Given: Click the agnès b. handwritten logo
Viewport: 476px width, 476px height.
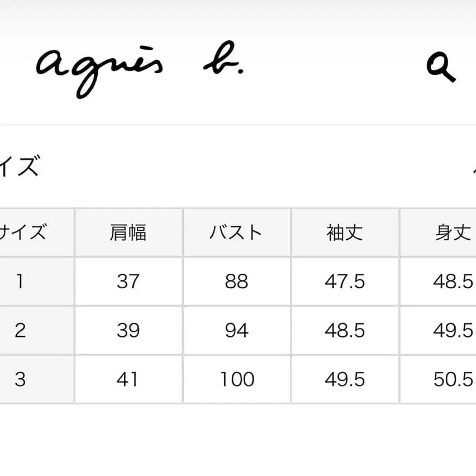Looking at the screenshot, I should point(140,69).
